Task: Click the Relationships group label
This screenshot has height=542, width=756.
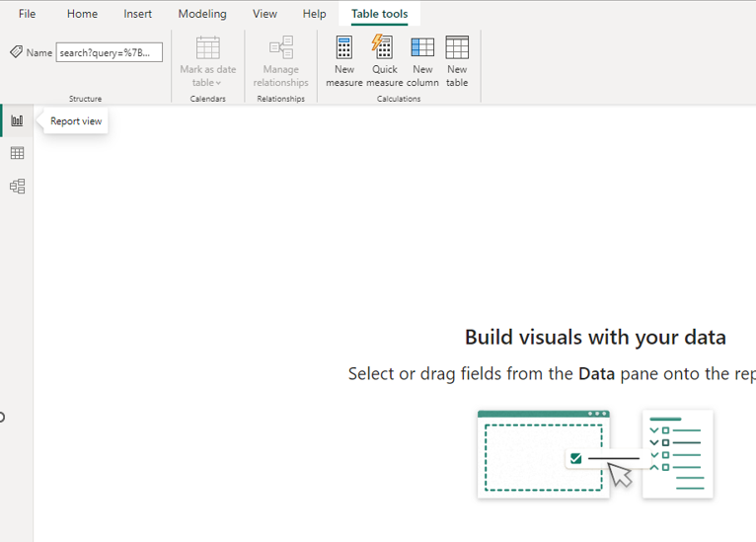Action: [x=280, y=99]
